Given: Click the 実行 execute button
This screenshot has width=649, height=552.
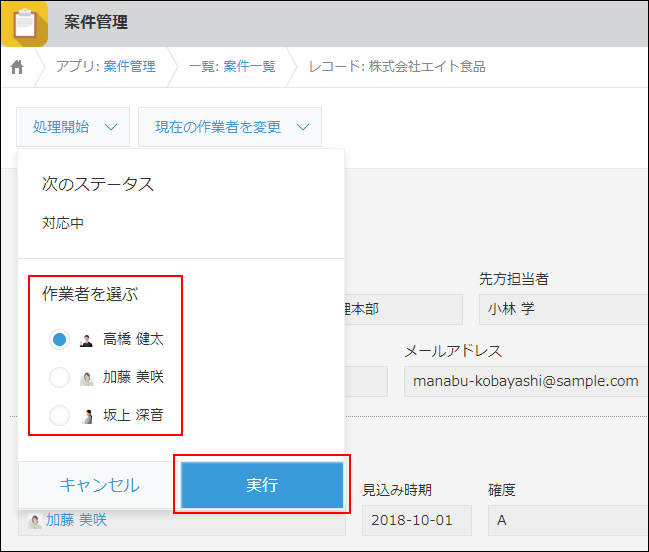Looking at the screenshot, I should coord(262,485).
